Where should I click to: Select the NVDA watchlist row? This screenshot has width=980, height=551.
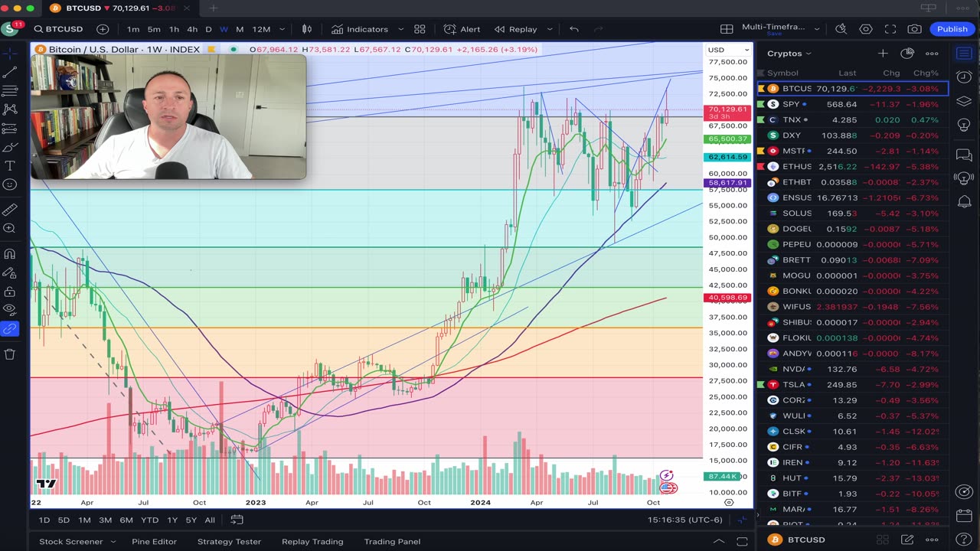tap(853, 369)
